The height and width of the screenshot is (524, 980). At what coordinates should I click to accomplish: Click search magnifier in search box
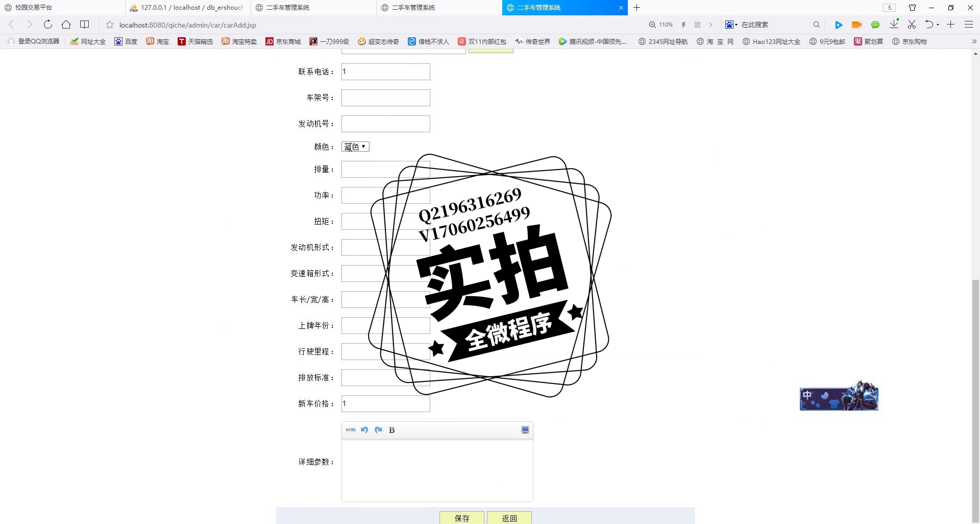coord(817,25)
